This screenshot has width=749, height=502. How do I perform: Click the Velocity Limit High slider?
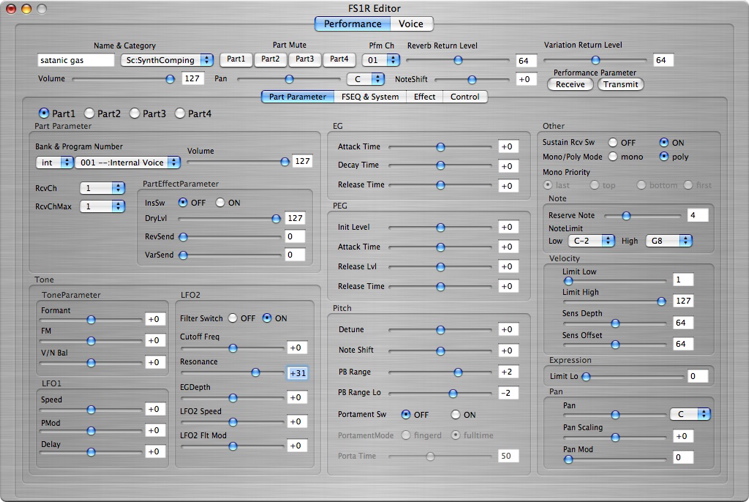pyautogui.click(x=615, y=301)
